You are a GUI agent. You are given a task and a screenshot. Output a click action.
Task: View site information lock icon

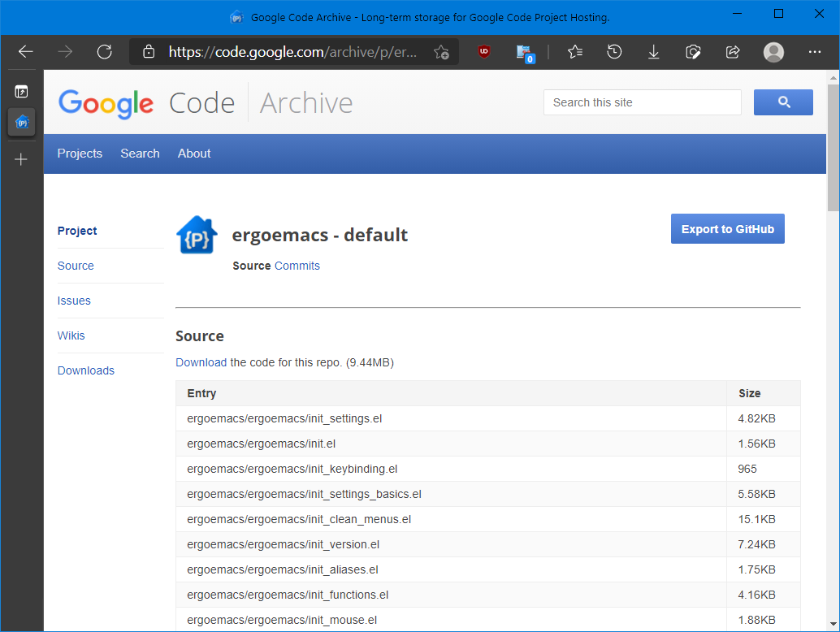tap(149, 52)
